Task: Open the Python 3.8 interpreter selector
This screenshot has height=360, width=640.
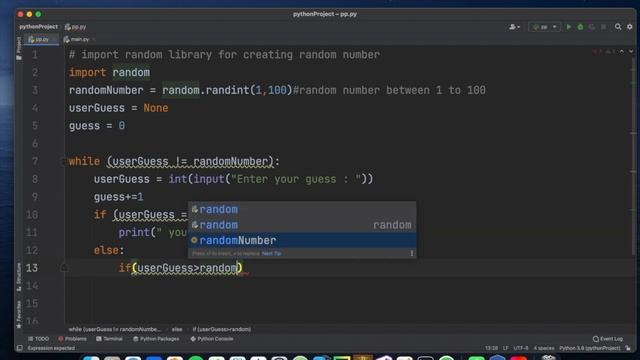Action: (x=589, y=348)
